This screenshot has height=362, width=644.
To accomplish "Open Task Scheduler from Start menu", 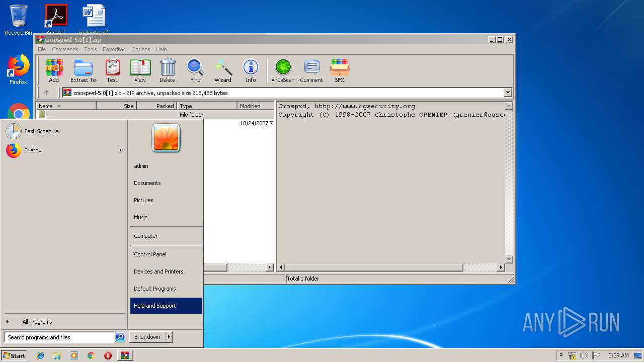I will (63, 131).
